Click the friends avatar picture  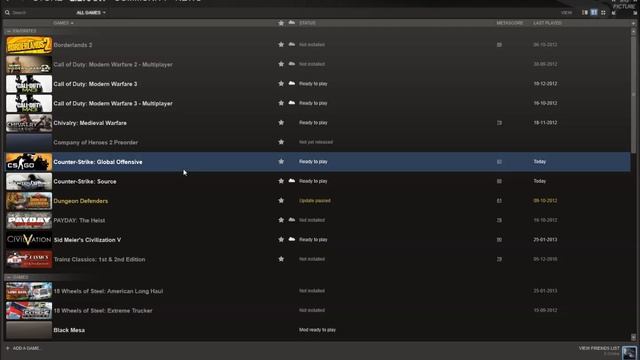629,352
